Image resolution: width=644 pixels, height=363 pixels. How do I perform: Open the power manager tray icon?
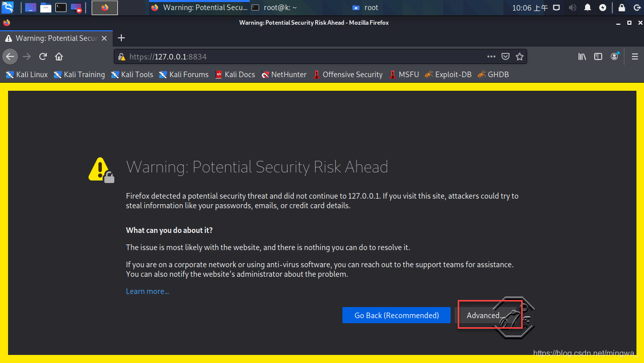coord(603,8)
